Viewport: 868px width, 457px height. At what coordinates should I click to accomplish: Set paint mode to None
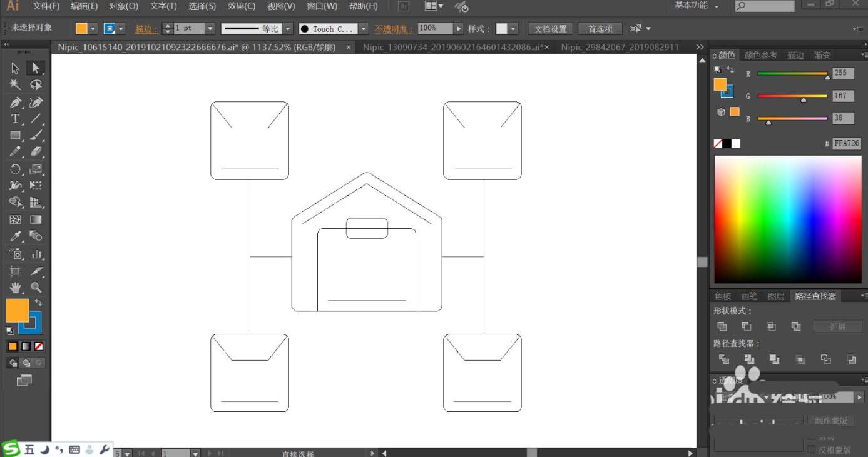click(39, 346)
